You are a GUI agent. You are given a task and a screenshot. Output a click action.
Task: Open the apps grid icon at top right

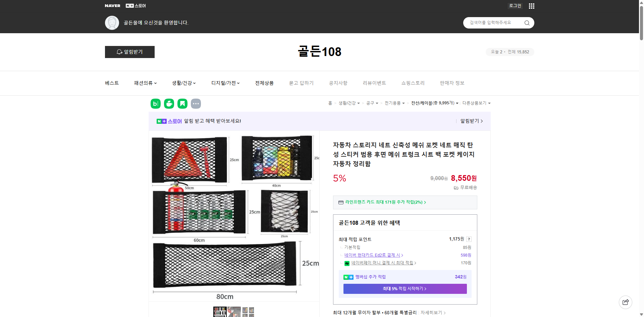coord(531,6)
